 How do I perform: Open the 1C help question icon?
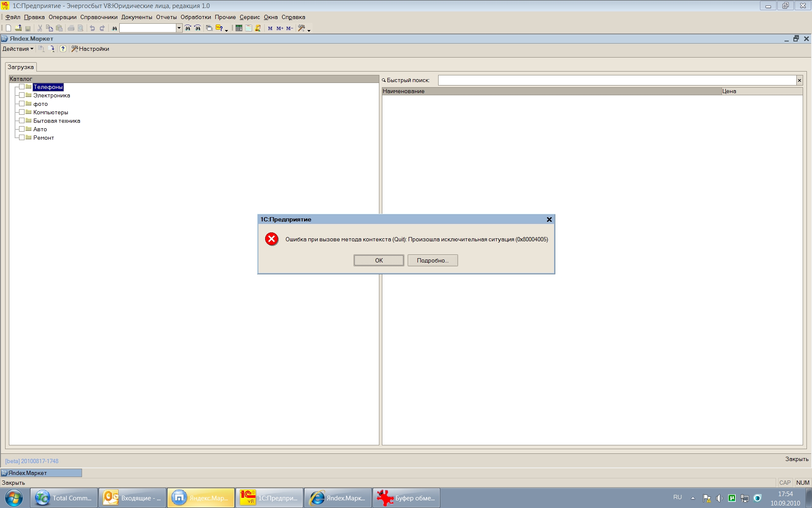coord(219,28)
